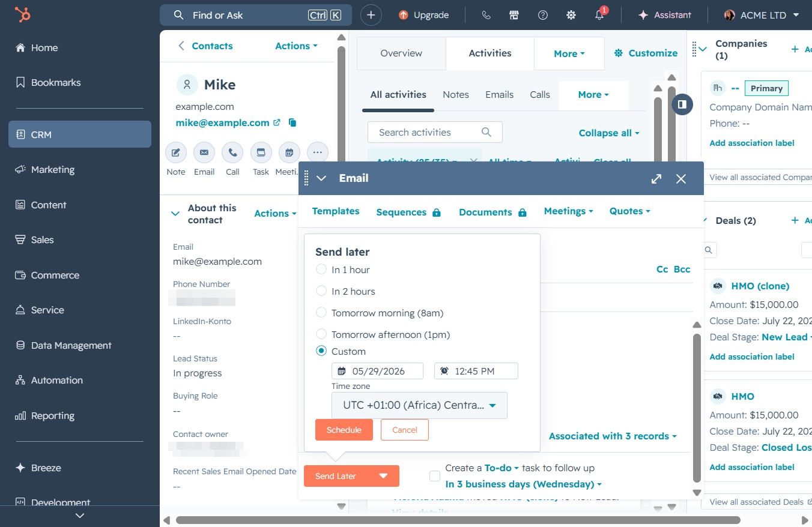The height and width of the screenshot is (527, 812).
Task: Click the Note action icon for Mike
Action: [x=176, y=152]
